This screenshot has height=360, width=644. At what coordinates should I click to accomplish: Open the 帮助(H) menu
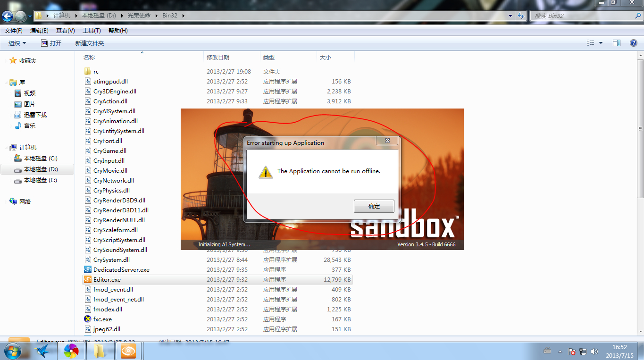click(x=118, y=31)
